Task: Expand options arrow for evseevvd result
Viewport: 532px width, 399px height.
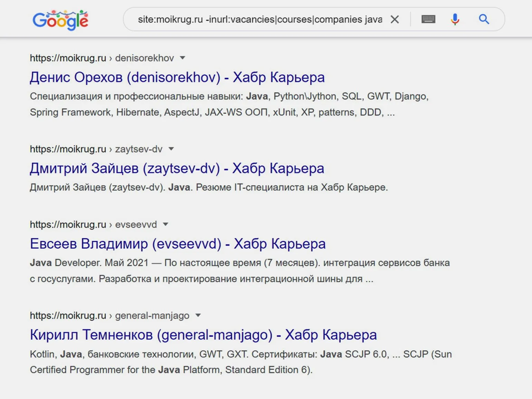Action: click(165, 225)
